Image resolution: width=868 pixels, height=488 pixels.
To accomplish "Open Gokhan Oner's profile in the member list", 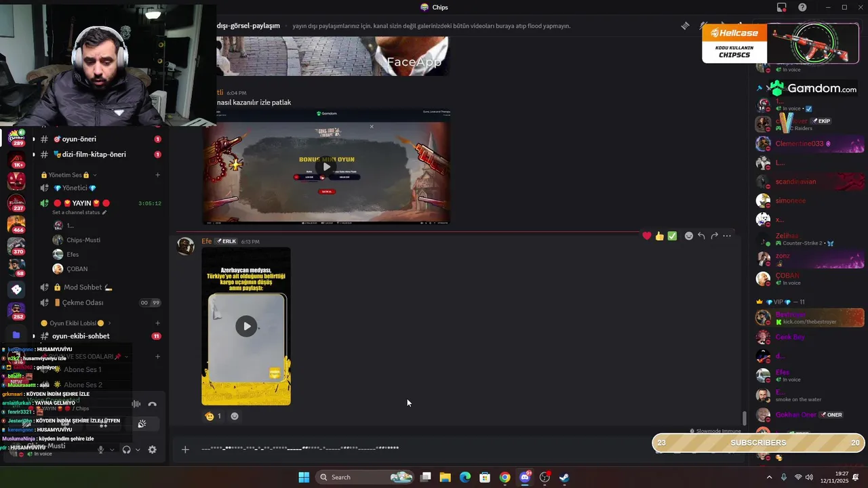I will (810, 415).
